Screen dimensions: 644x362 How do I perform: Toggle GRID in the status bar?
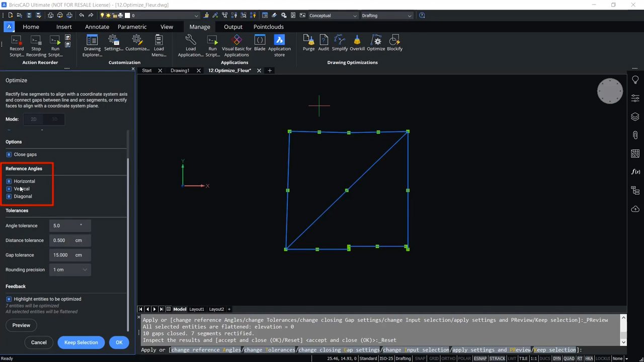pos(434,358)
